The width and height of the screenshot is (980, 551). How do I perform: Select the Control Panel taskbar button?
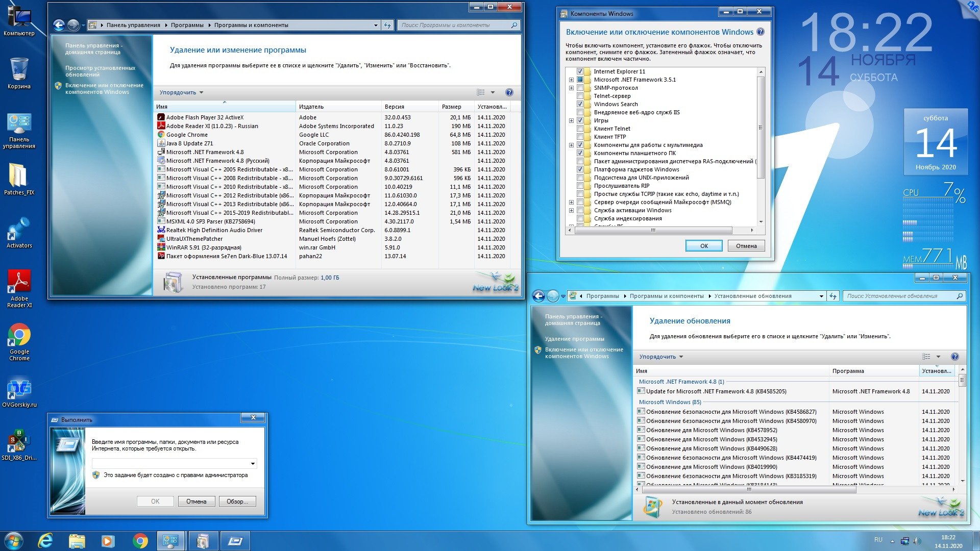pos(170,541)
